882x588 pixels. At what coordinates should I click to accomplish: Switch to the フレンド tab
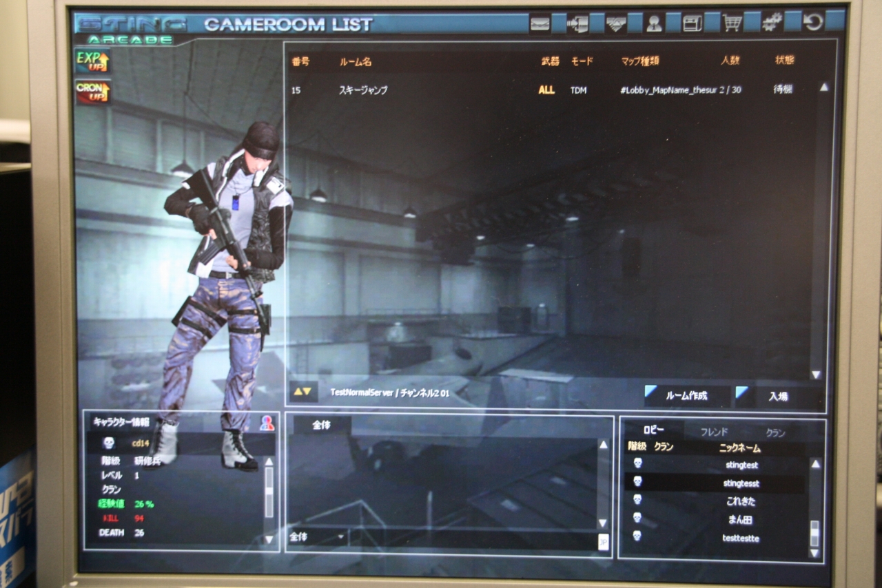714,432
